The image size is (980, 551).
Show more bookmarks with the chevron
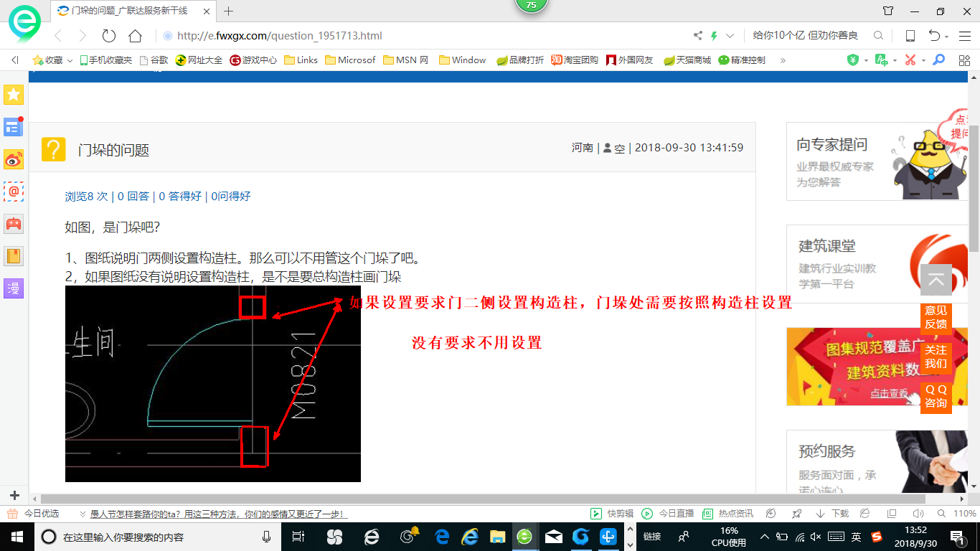[x=783, y=60]
